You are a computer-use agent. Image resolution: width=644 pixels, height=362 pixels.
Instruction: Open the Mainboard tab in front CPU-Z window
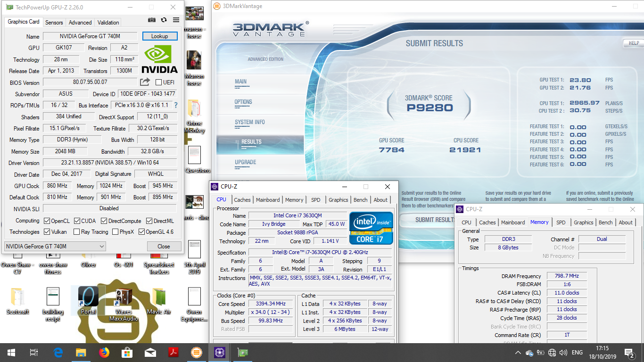click(x=268, y=200)
